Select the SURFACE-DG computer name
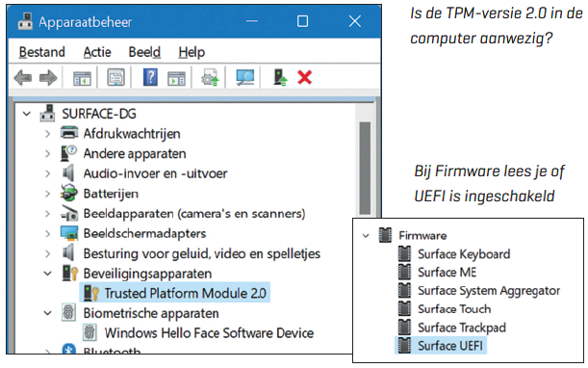 (x=99, y=114)
